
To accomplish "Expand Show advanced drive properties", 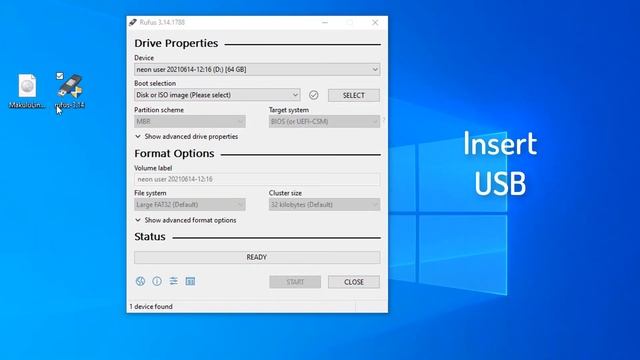I will pyautogui.click(x=187, y=137).
